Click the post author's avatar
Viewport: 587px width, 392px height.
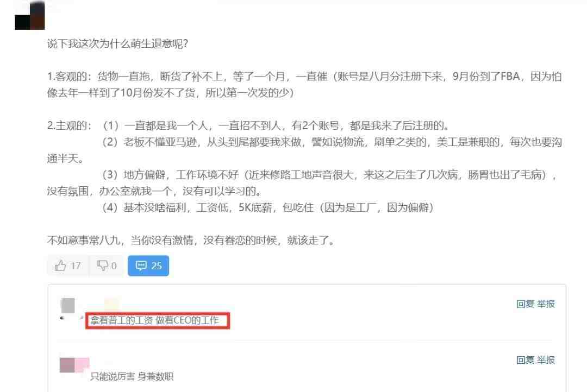pyautogui.click(x=29, y=16)
